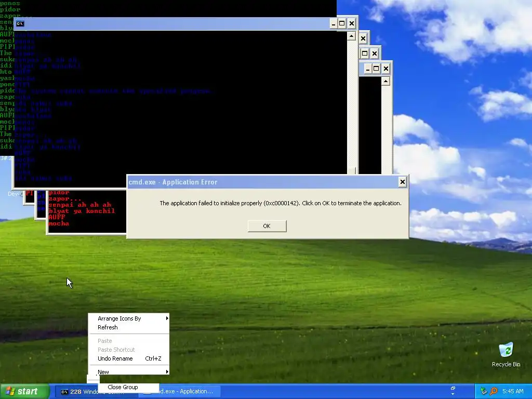This screenshot has height=399, width=532.
Task: Click the front command window's vertical scrollbar track
Action: point(352,103)
